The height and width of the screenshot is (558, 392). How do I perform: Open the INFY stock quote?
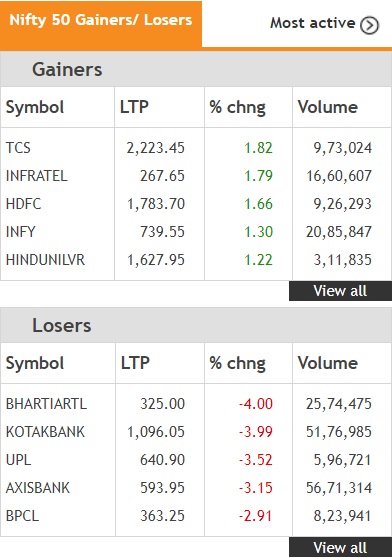(21, 232)
